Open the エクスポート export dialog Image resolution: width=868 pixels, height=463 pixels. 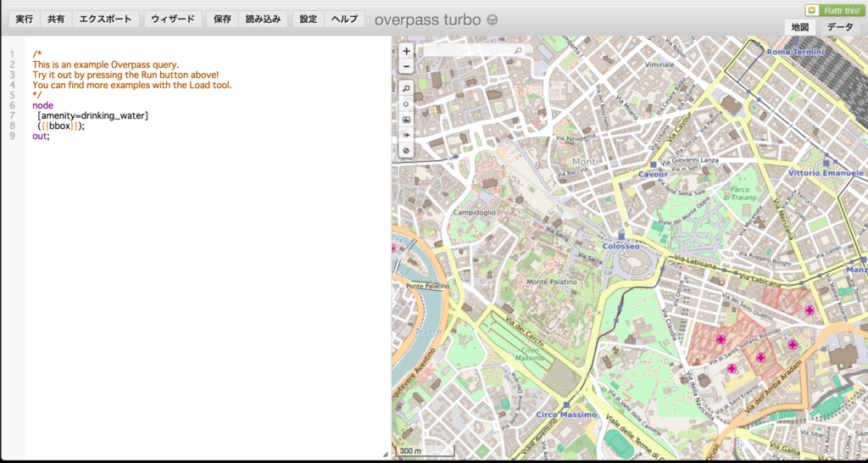(x=105, y=19)
